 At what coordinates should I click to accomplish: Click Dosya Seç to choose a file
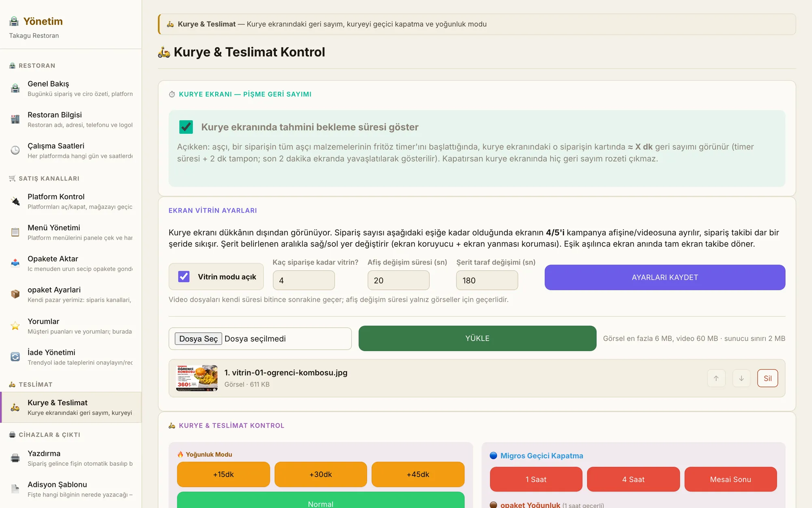(x=198, y=339)
